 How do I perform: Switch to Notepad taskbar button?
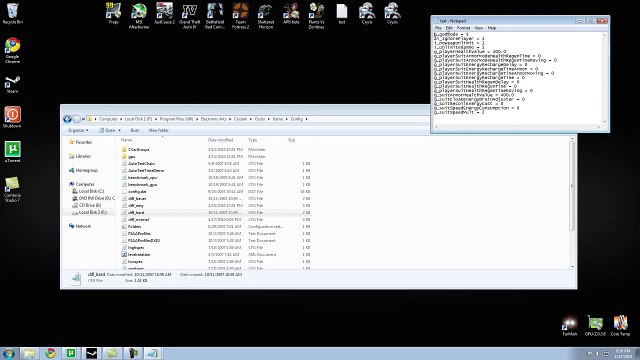pos(153,353)
